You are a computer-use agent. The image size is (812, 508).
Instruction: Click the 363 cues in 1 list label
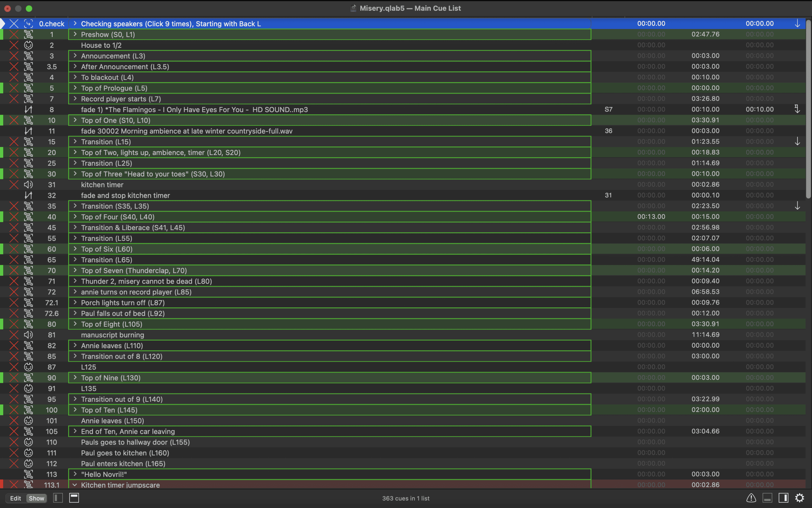point(405,498)
